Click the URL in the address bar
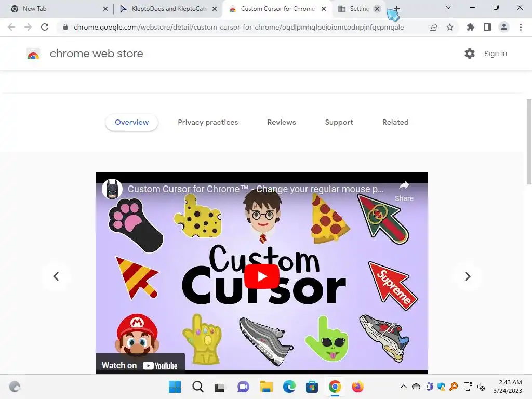The image size is (532, 399). [x=238, y=27]
